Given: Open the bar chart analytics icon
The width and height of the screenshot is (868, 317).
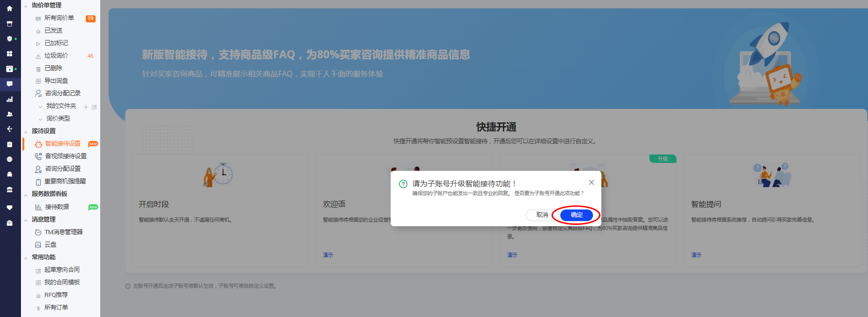Looking at the screenshot, I should (9, 99).
